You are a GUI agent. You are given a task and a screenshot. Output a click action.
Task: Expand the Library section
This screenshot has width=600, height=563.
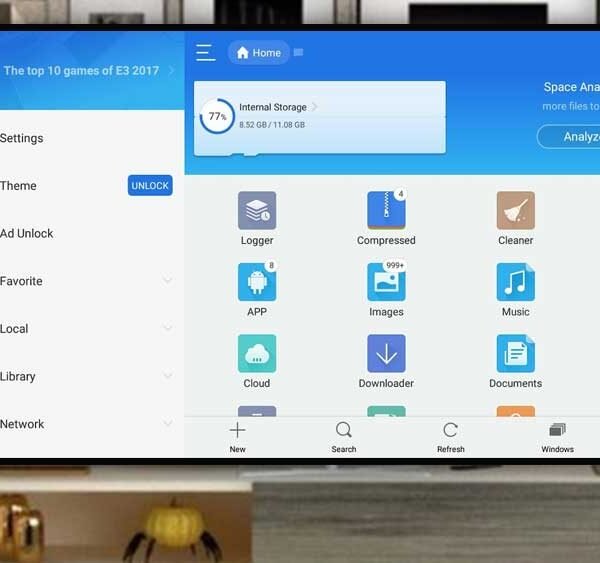point(167,375)
